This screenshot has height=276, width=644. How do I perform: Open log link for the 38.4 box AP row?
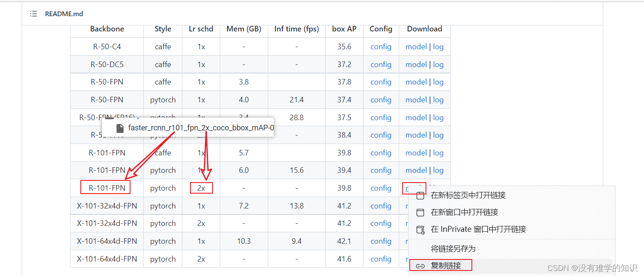[438, 135]
